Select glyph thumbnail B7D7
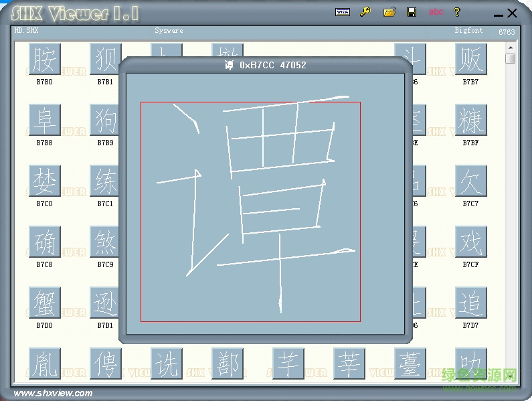This screenshot has height=401, width=532. click(x=471, y=303)
